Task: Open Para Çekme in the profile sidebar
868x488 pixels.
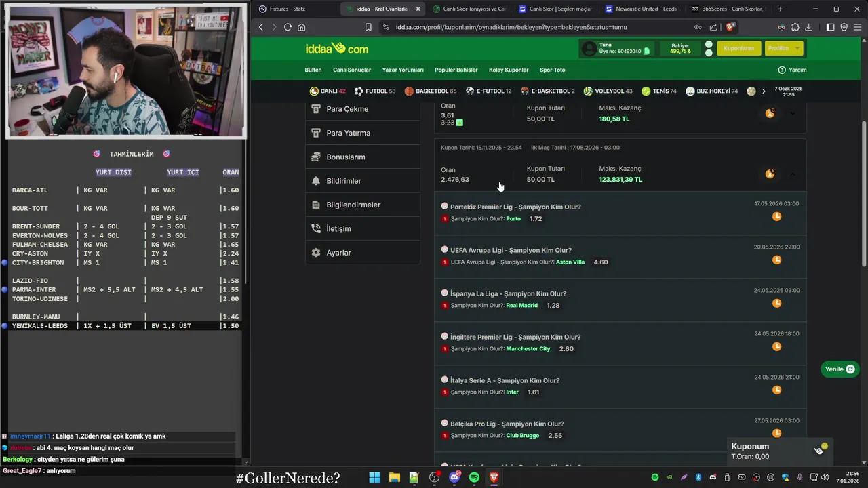Action: (x=362, y=109)
